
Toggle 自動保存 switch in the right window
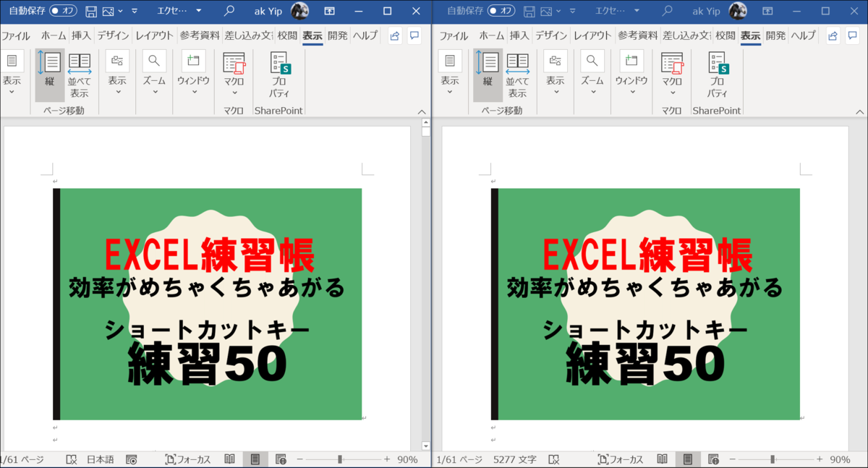(x=501, y=11)
